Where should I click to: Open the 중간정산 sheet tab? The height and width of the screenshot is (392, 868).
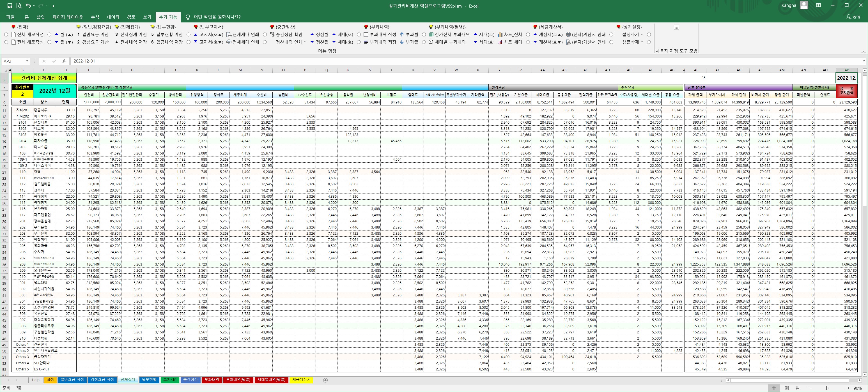click(190, 380)
